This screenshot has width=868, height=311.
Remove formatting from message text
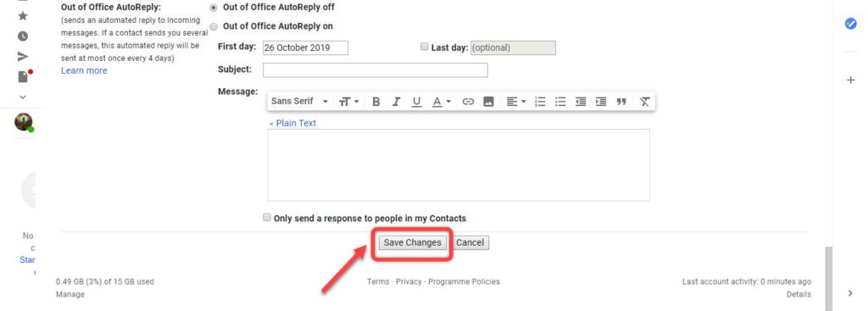[x=644, y=102]
